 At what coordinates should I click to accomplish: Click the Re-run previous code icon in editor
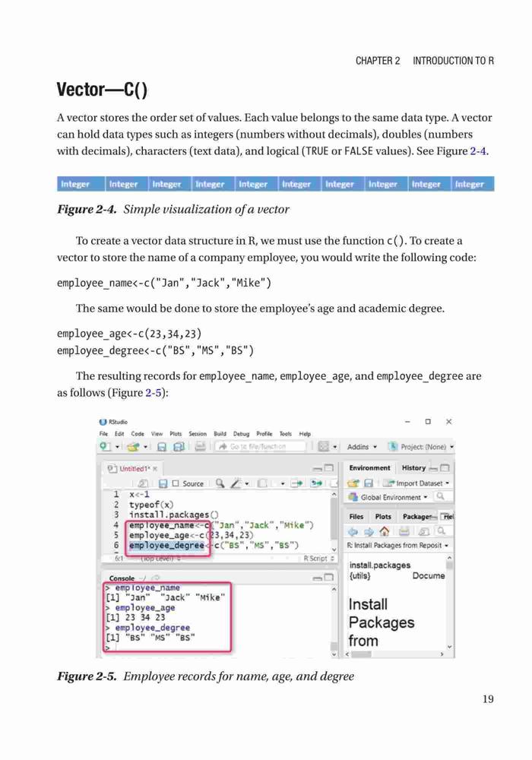coord(316,483)
